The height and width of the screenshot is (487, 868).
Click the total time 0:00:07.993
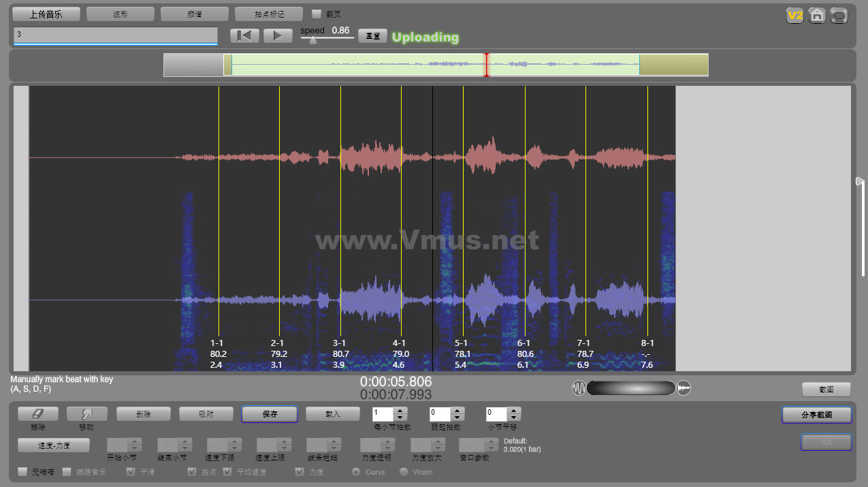pos(396,395)
